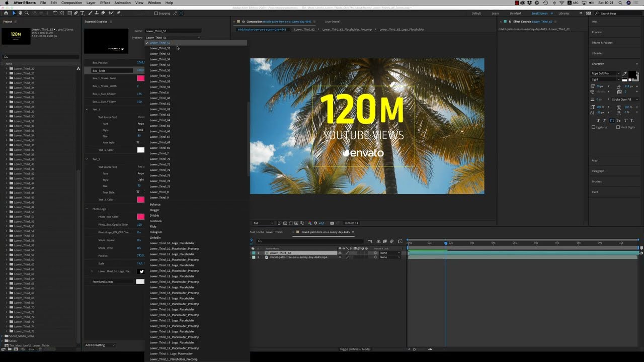Click the Essential Graphics Name input field
Image resolution: width=644 pixels, height=362 pixels.
174,31
